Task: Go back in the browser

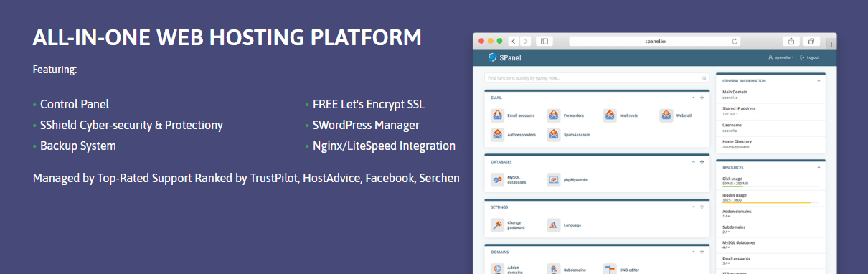Action: point(514,42)
